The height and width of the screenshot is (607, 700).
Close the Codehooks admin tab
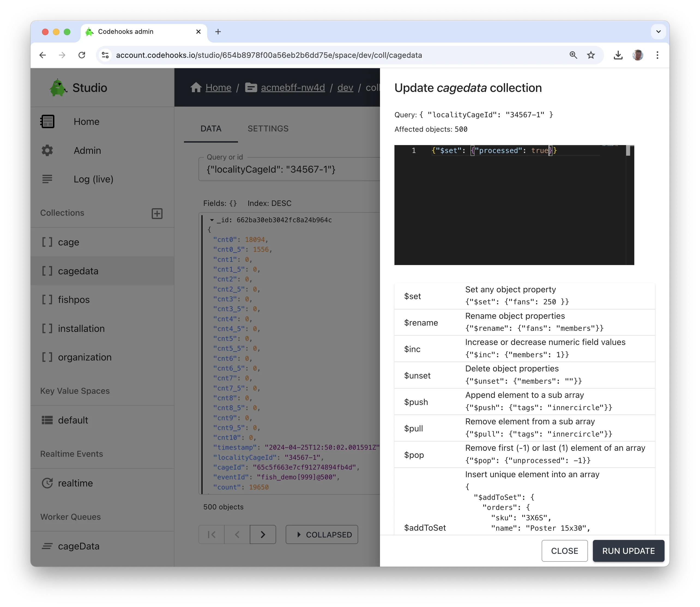coord(198,32)
